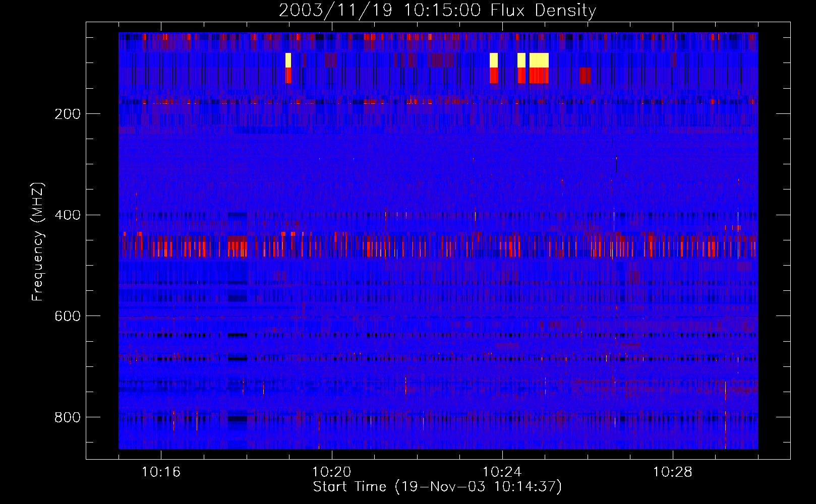This screenshot has width=816, height=504.
Task: Click the 10:20 time tick label
Action: pyautogui.click(x=331, y=472)
